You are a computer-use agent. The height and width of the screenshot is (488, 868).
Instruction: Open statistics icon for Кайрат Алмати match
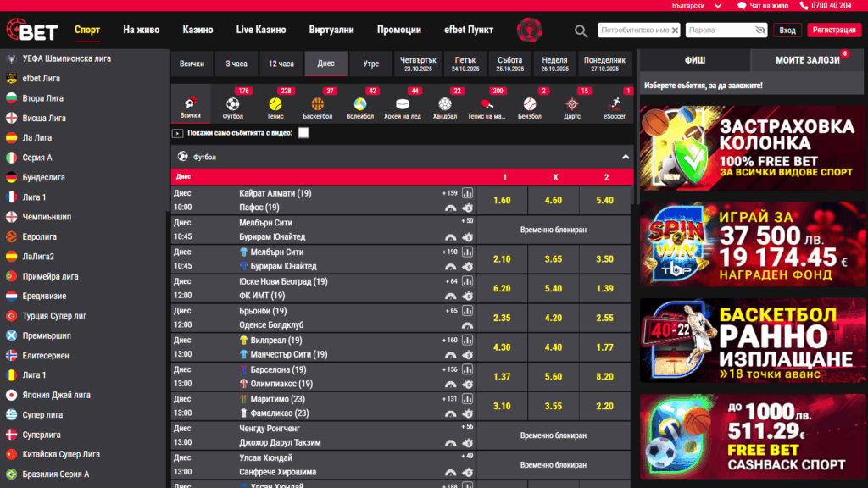[x=468, y=193]
